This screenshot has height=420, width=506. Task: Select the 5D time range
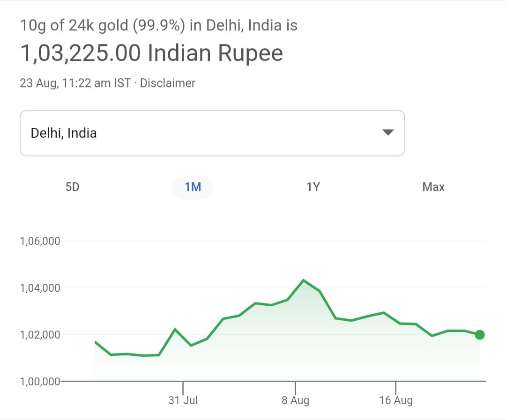point(73,187)
